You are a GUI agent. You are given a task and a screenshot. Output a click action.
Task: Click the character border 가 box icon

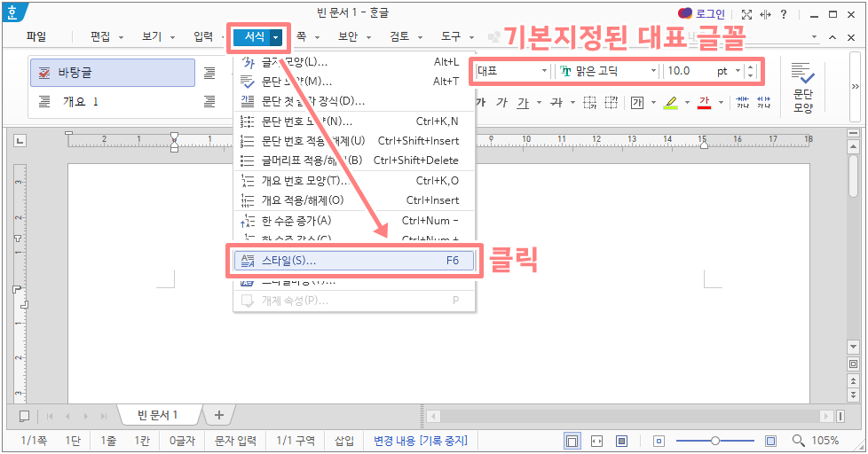point(636,102)
